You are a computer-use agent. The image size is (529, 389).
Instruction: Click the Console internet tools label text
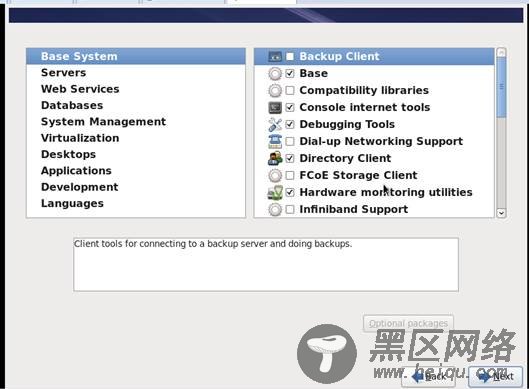click(x=365, y=107)
